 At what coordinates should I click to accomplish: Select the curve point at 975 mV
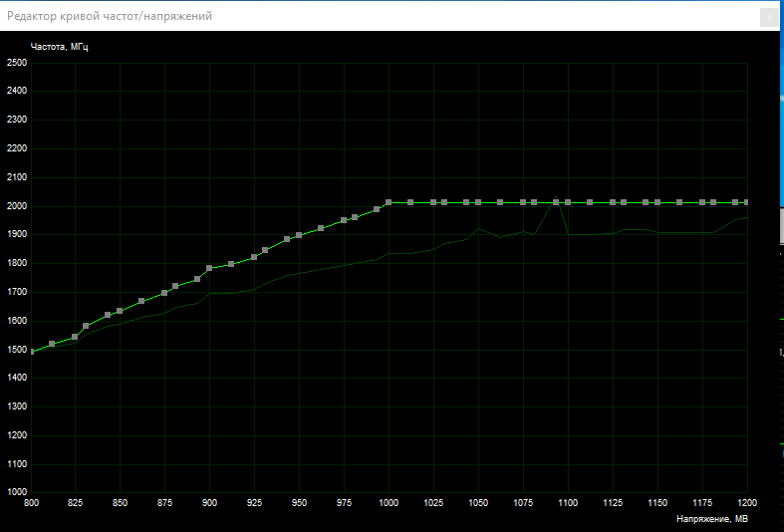(344, 220)
